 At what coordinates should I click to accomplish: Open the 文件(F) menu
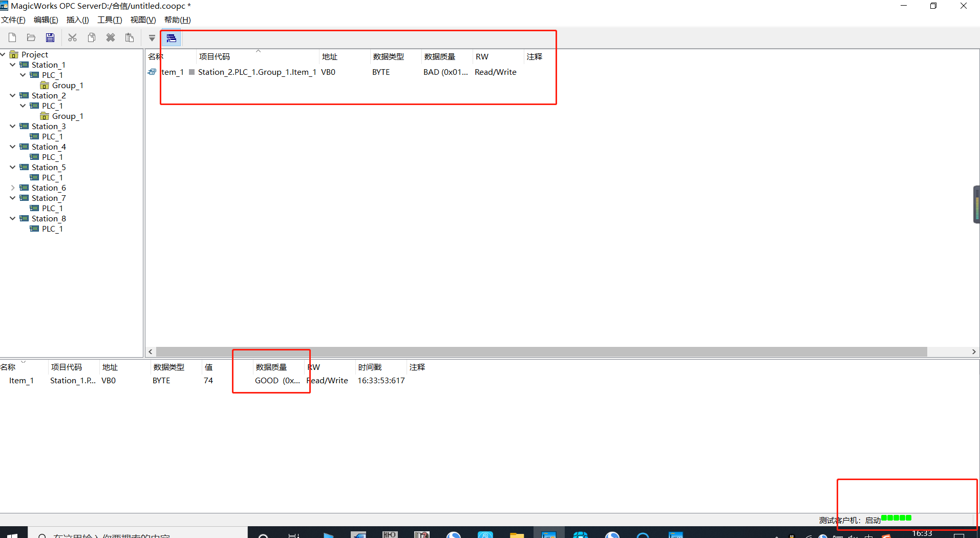point(13,20)
